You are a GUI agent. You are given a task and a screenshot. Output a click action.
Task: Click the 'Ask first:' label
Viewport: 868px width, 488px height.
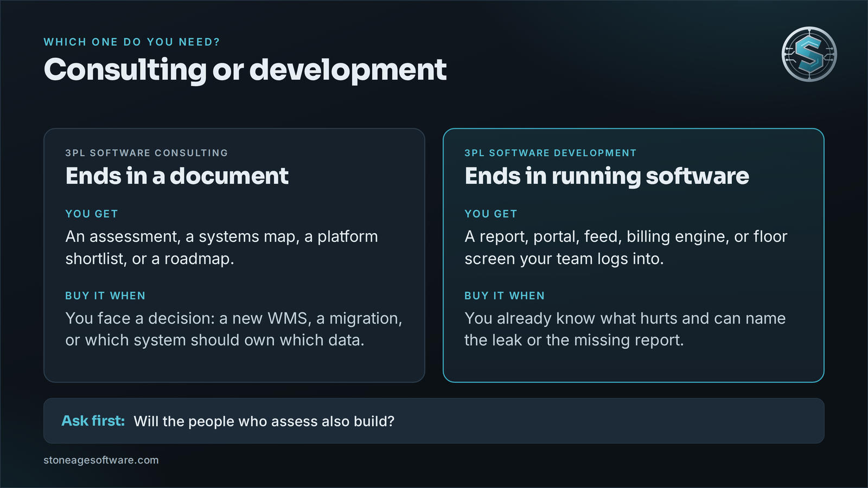pyautogui.click(x=93, y=421)
